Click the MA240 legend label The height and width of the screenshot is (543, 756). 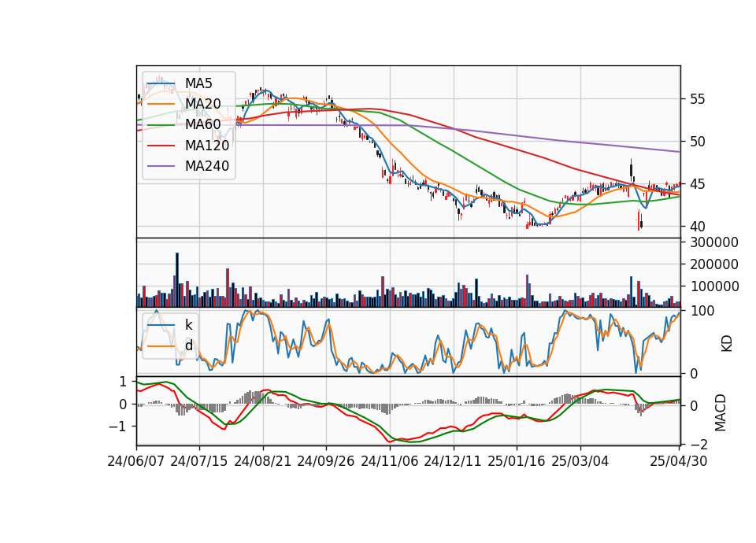tap(207, 166)
